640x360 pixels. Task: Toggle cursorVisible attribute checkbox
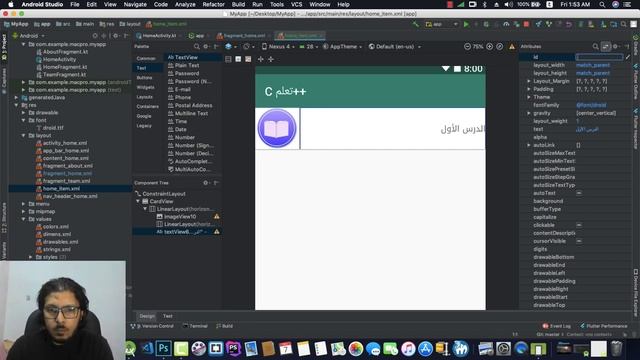[x=579, y=241]
